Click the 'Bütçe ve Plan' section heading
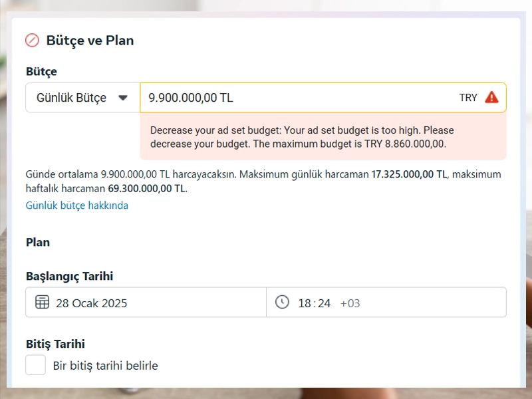Image resolution: width=532 pixels, height=399 pixels. [90, 41]
